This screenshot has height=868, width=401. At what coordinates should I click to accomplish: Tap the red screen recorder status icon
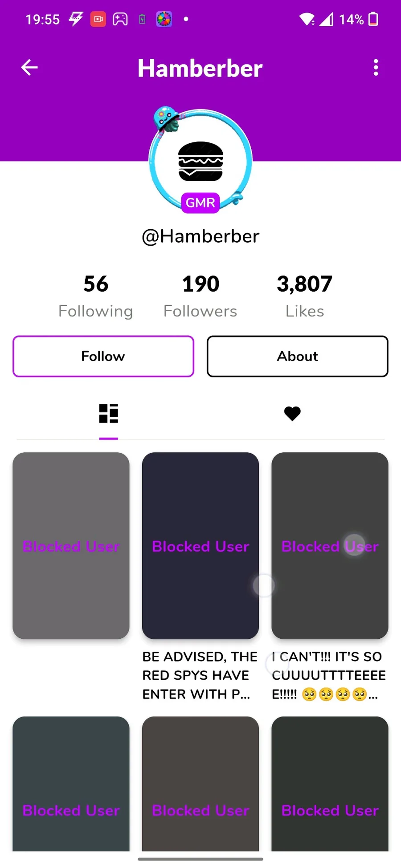[98, 19]
